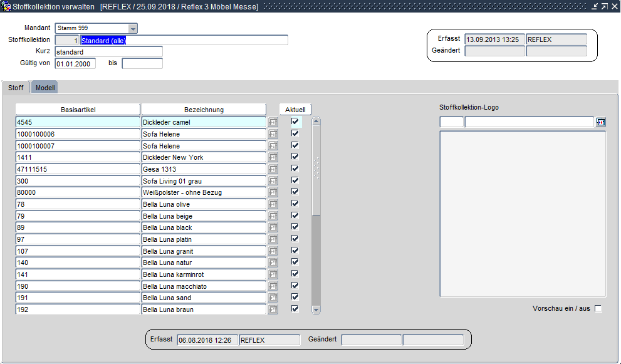Click the detail icon for Weißpolster - ohne Bezug
The image size is (621, 364).
point(273,192)
